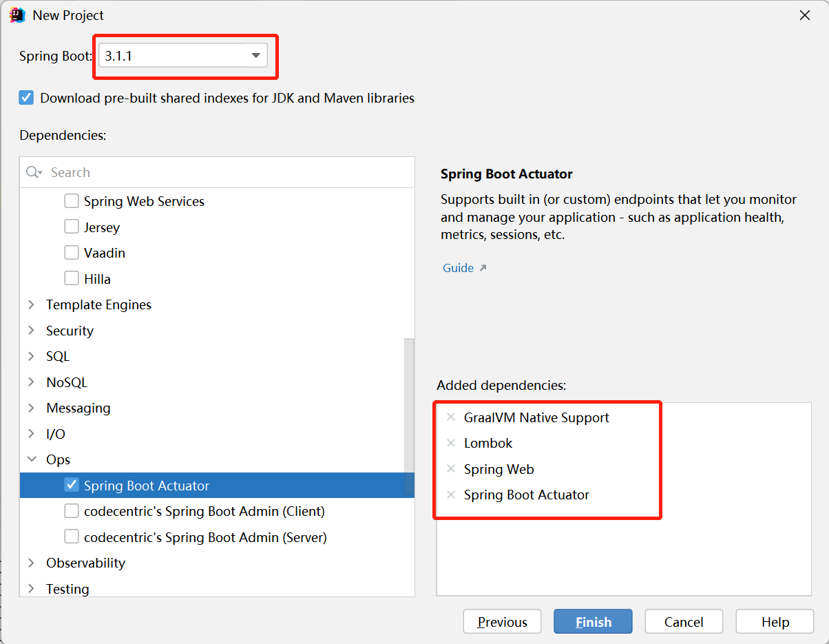Screen dimensions: 829x644
Task: Click the IntelliJ IDEA icon in title bar
Action: [17, 15]
